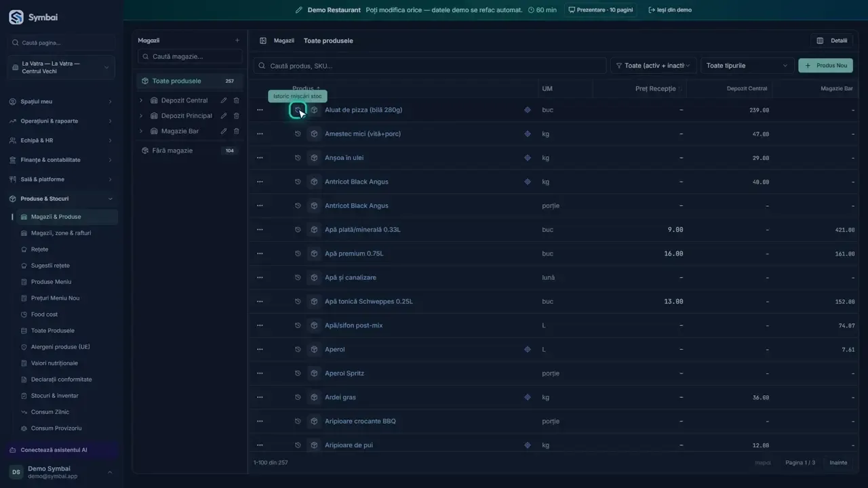
Task: Click the Caută produs, SKU search field
Action: pos(430,66)
